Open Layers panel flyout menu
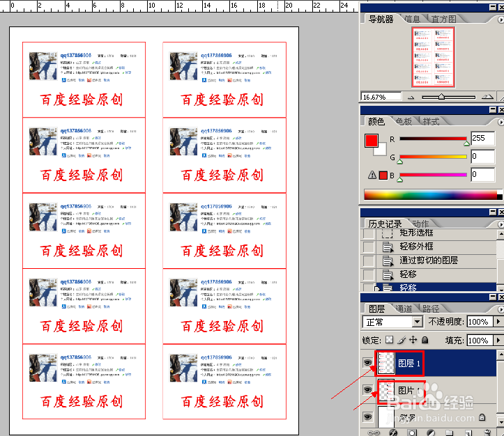 coord(501,309)
